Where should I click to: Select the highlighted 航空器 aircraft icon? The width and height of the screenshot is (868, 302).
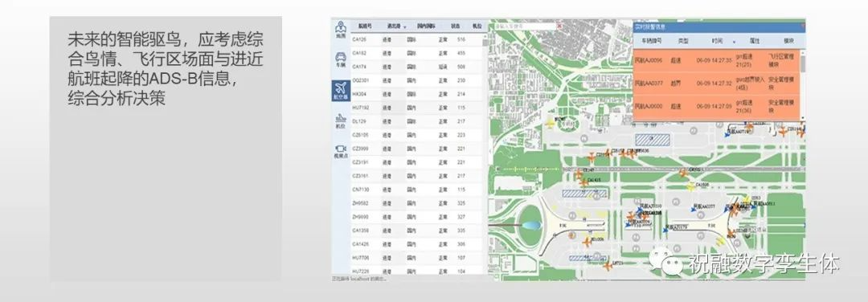pyautogui.click(x=341, y=90)
